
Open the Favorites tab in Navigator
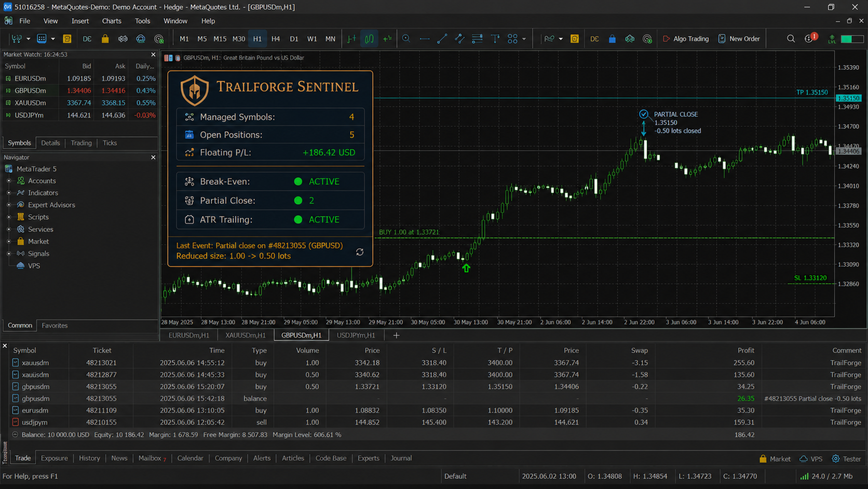click(x=55, y=325)
